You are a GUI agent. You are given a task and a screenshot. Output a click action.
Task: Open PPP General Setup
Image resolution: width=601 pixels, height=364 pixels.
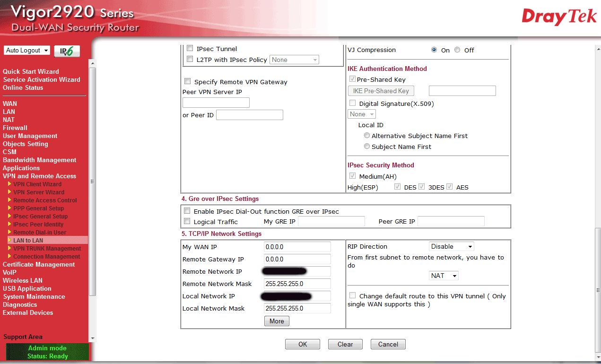coord(38,208)
